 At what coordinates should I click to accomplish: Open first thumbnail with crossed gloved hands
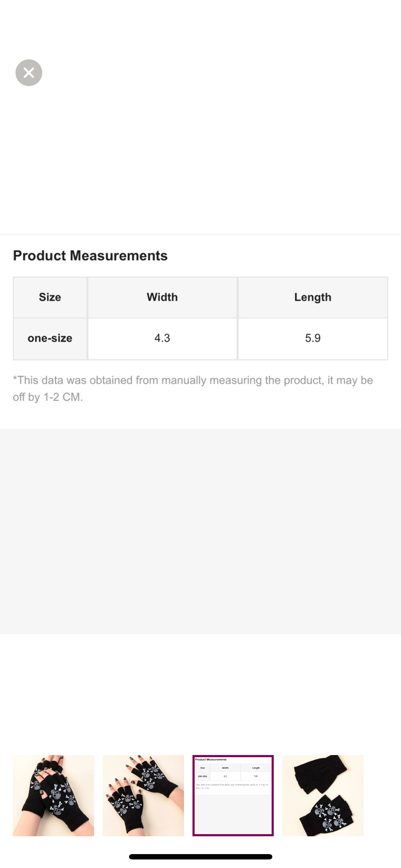coord(53,795)
